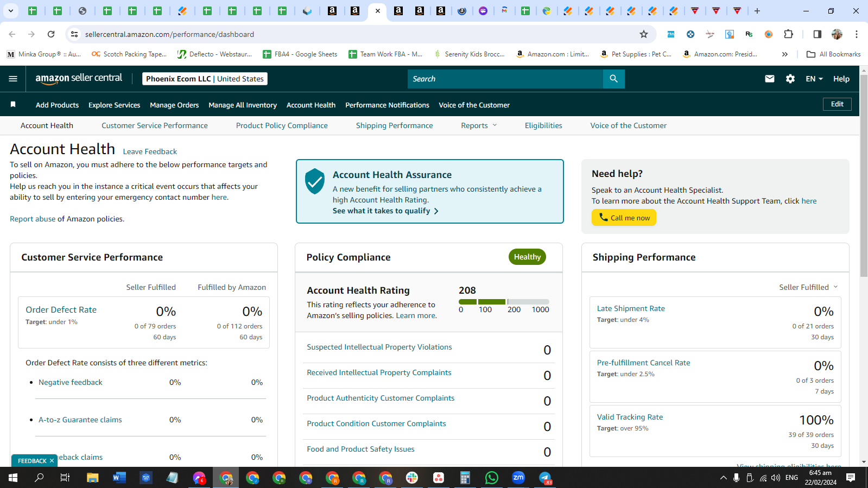Close the current browser tab

coord(378,11)
